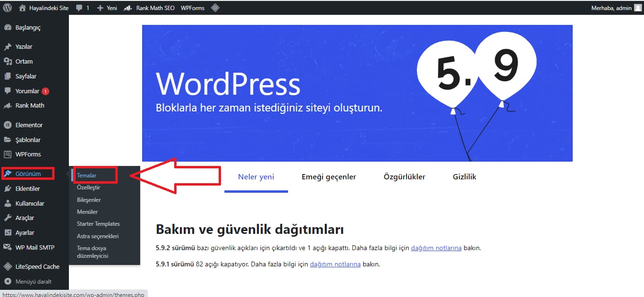Click the Şablonlar folder icon
Image resolution: width=644 pixels, height=297 pixels.
point(8,140)
